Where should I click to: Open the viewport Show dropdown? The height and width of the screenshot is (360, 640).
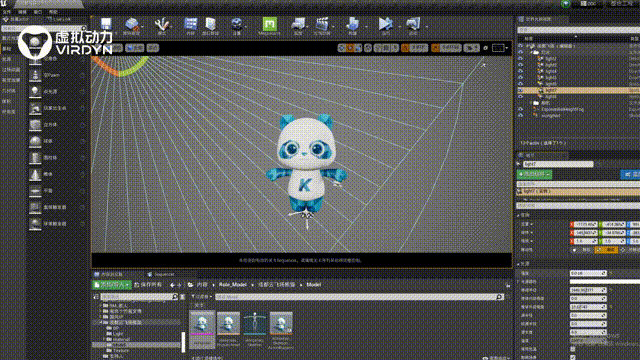153,48
